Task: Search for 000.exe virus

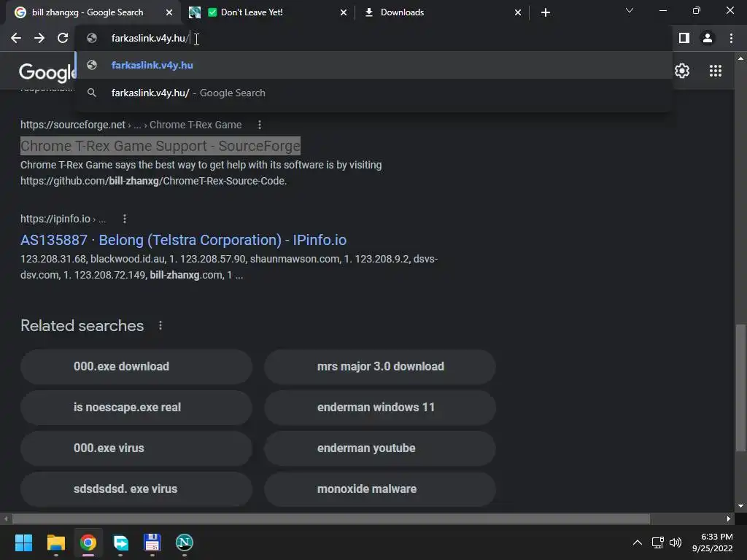Action: (136, 448)
